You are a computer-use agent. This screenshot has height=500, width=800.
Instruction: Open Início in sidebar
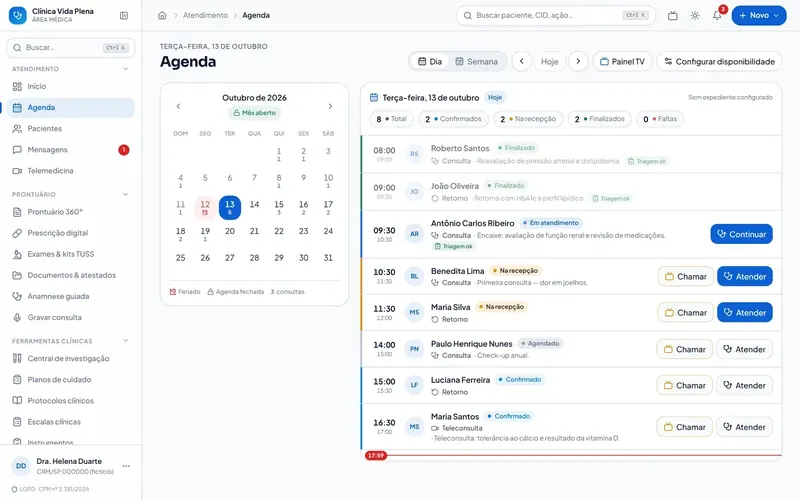point(70,86)
